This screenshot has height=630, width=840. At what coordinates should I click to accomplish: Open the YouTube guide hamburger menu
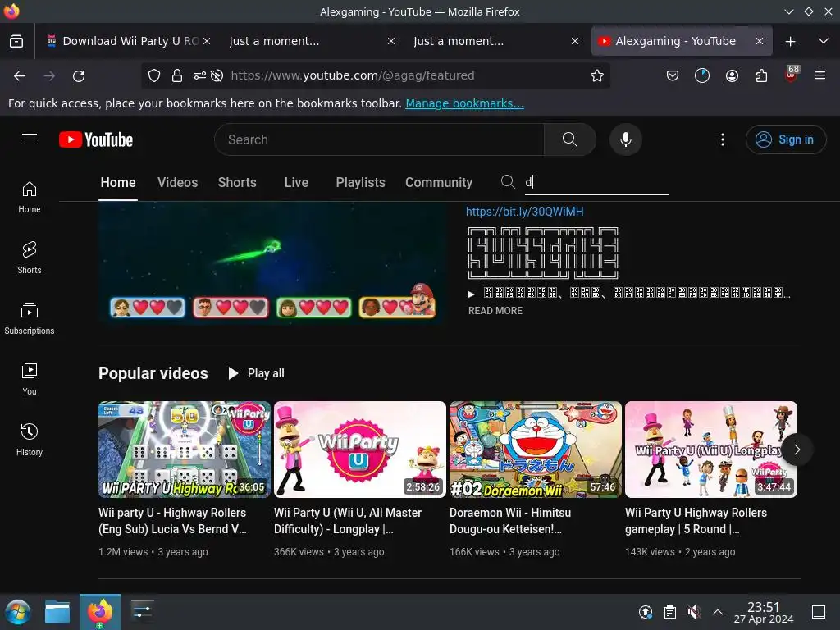tap(30, 139)
